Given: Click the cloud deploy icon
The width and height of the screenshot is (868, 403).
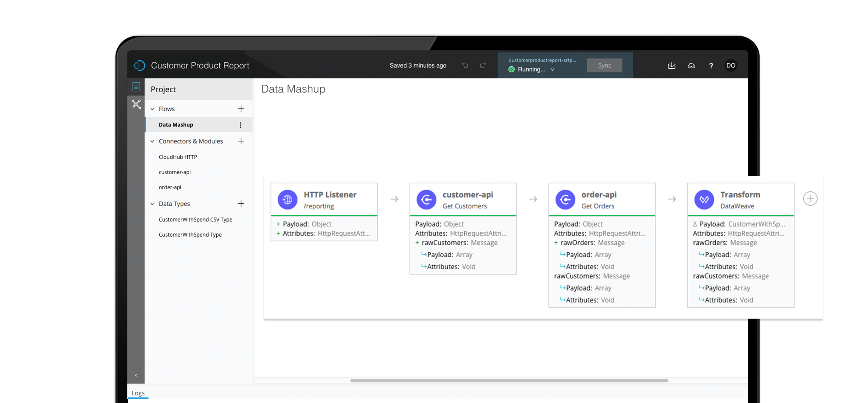Looking at the screenshot, I should point(691,66).
